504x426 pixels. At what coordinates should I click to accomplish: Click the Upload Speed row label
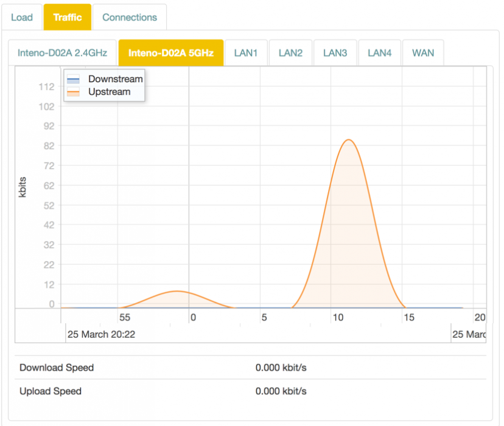coord(51,391)
